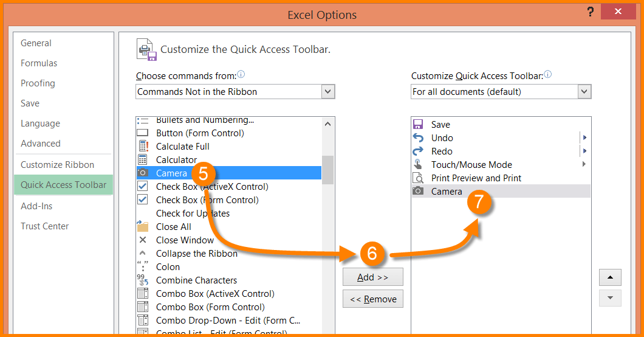644x337 pixels.
Task: Click the Combo Drop-Down Edit icon
Action: pyautogui.click(x=143, y=320)
